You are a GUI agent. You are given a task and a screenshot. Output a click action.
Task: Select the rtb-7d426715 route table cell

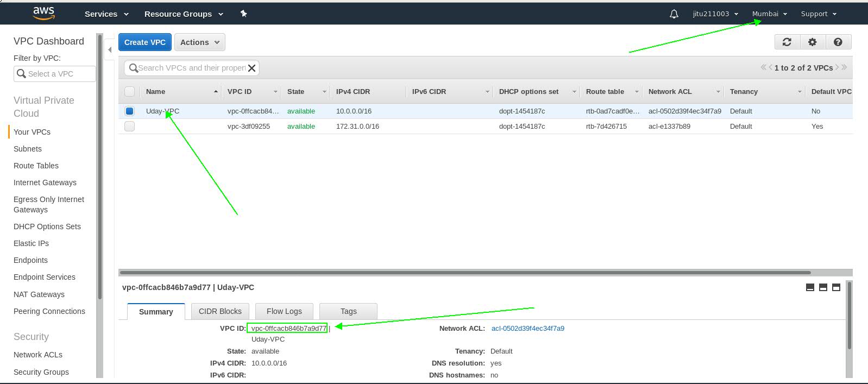click(606, 126)
